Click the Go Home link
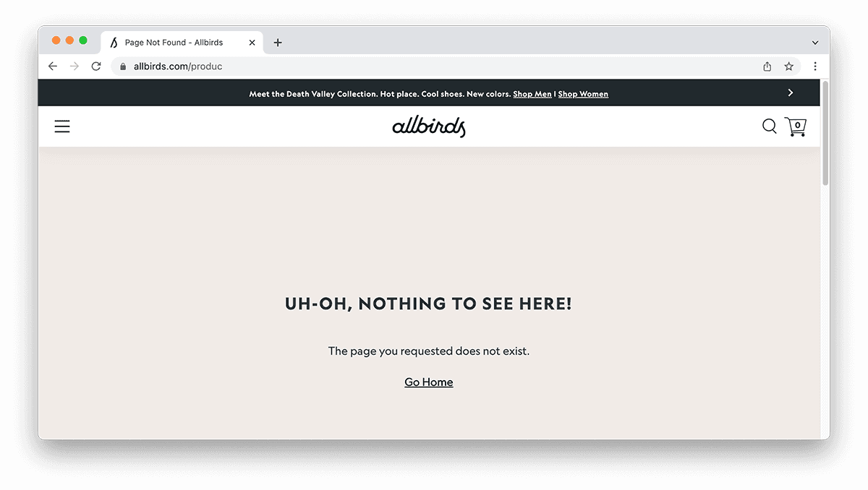 coord(429,382)
